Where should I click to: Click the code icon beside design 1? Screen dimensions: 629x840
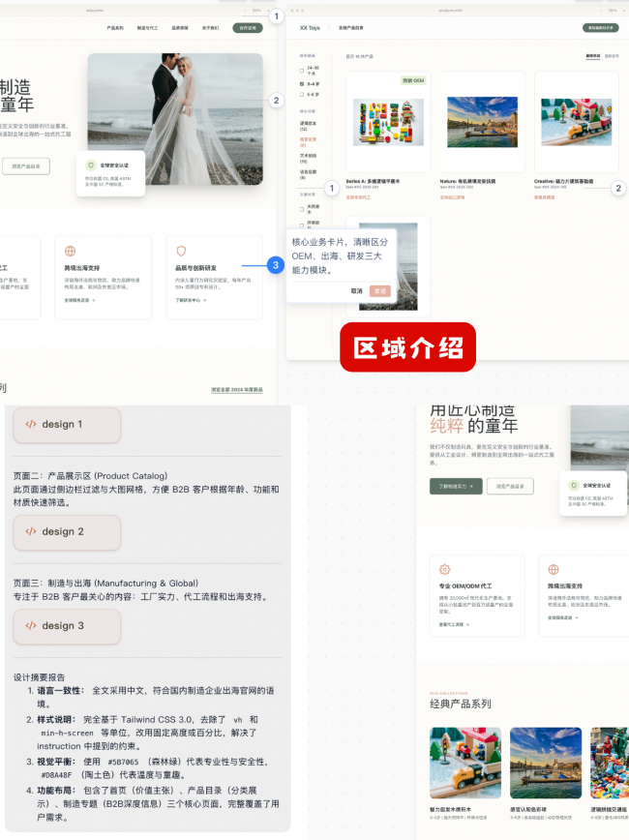tap(31, 424)
